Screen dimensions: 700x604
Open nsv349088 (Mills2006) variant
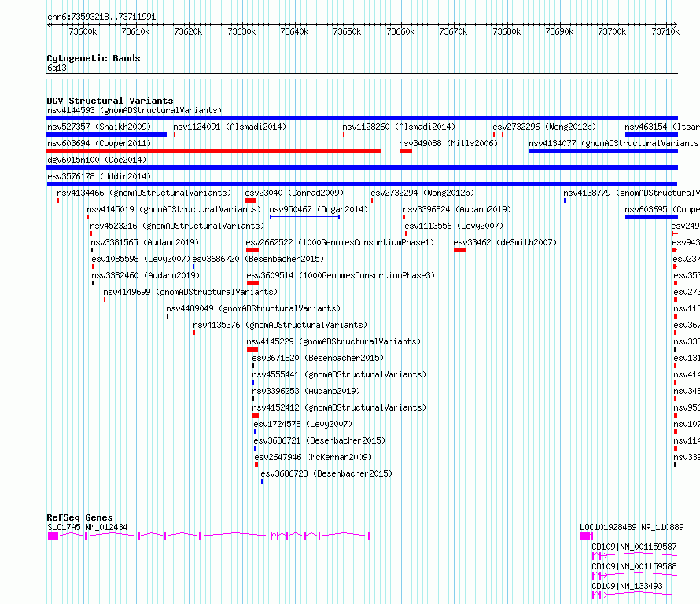click(x=448, y=143)
